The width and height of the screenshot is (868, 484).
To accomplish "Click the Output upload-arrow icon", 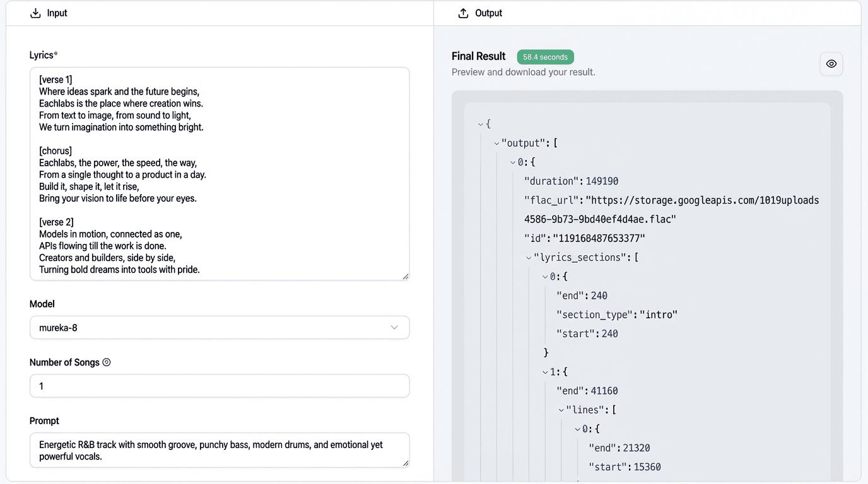I will 463,13.
